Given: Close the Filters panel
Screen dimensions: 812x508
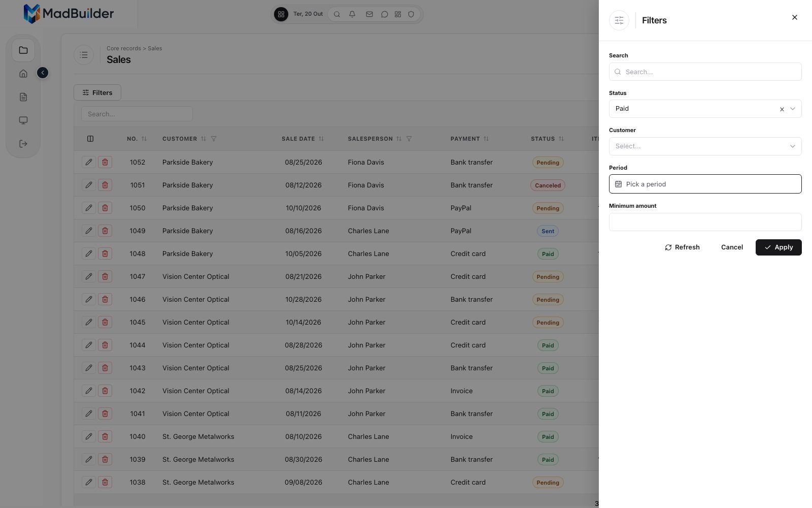Looking at the screenshot, I should click(x=794, y=18).
